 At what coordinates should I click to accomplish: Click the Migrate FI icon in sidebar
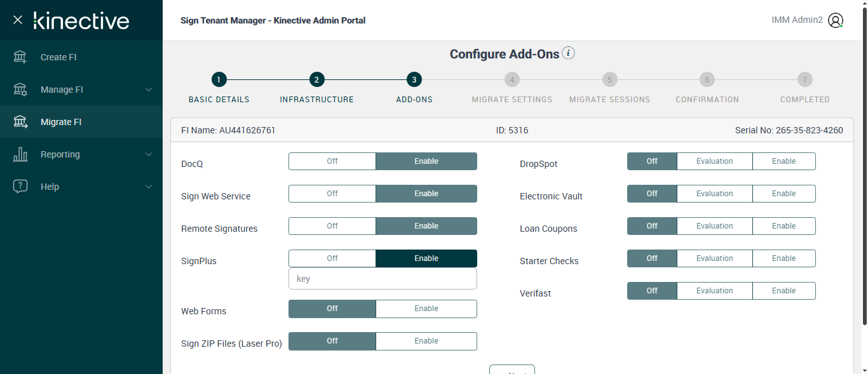point(20,122)
